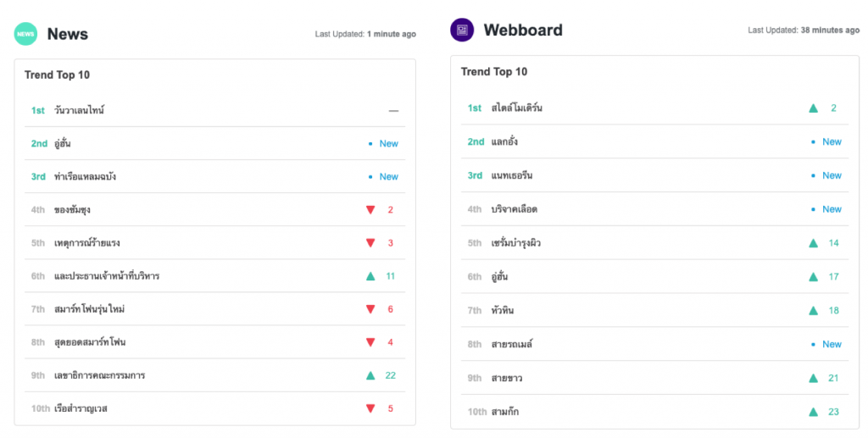The image size is (868, 438).
Task: Select the 4th ranked Webboard trend topic
Action: 514,209
